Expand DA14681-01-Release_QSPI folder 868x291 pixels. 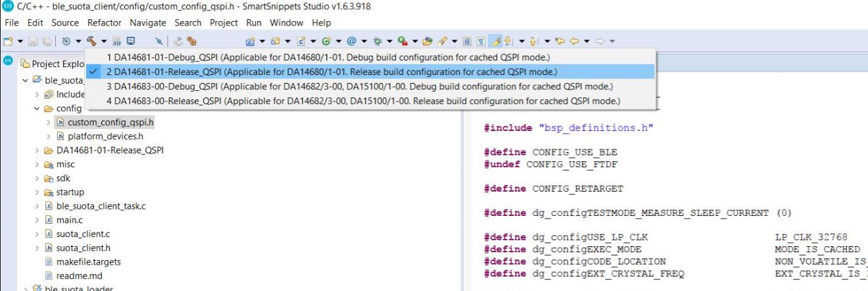(x=37, y=150)
